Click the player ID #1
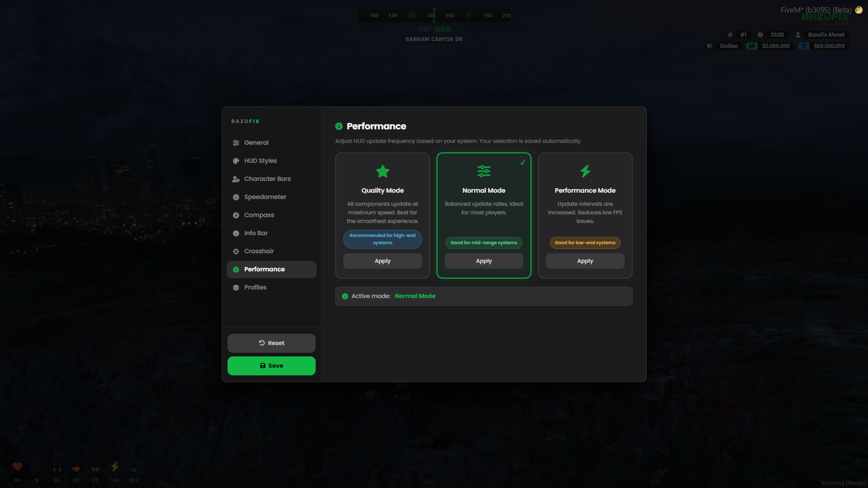 coord(743,35)
